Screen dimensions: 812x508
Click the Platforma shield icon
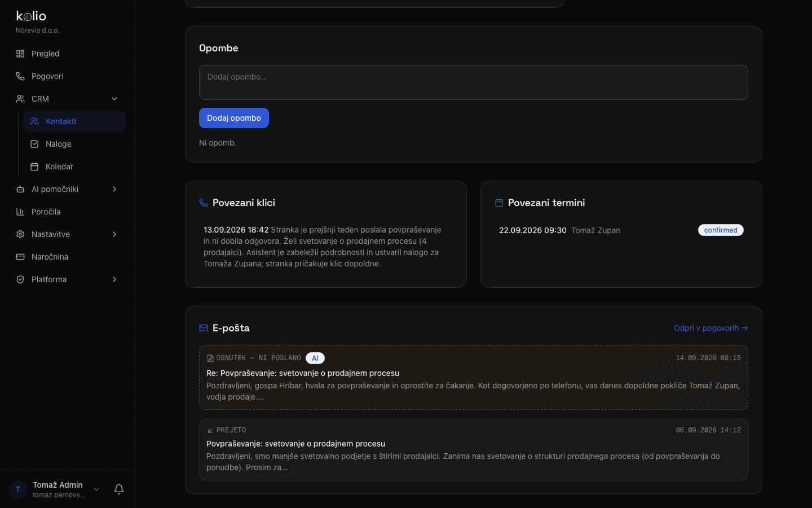20,279
